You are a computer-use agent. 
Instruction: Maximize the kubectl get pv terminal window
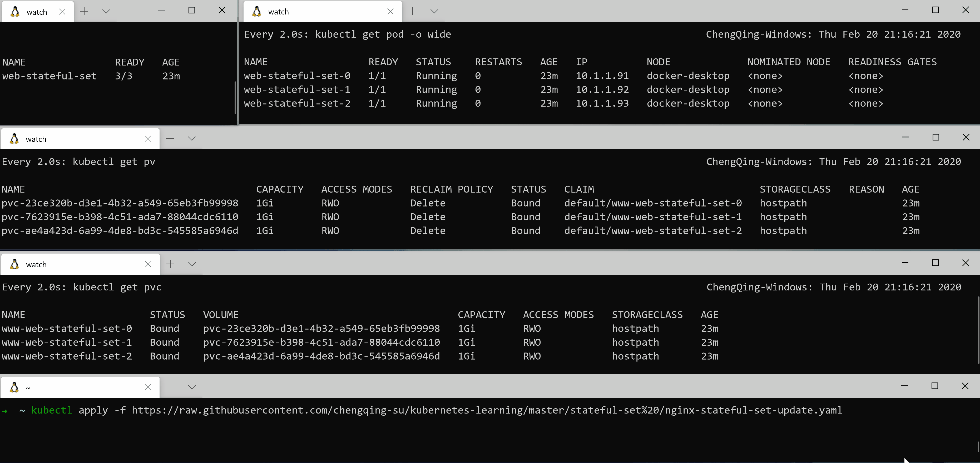936,137
